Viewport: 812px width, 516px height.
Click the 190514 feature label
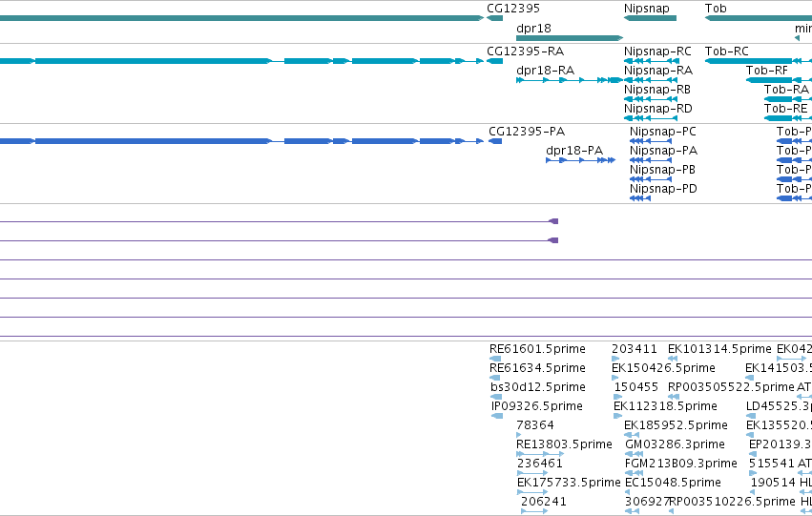click(773, 483)
